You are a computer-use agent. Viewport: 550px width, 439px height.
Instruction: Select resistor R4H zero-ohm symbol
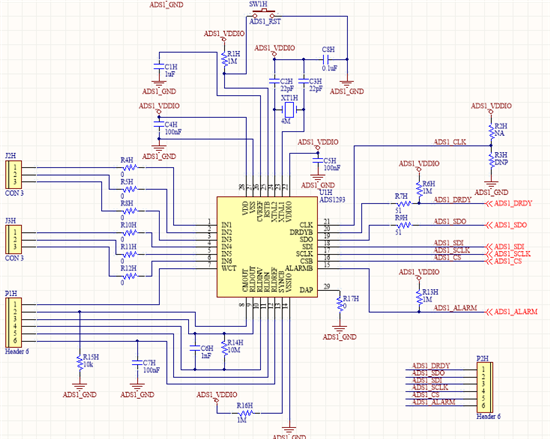tap(130, 168)
